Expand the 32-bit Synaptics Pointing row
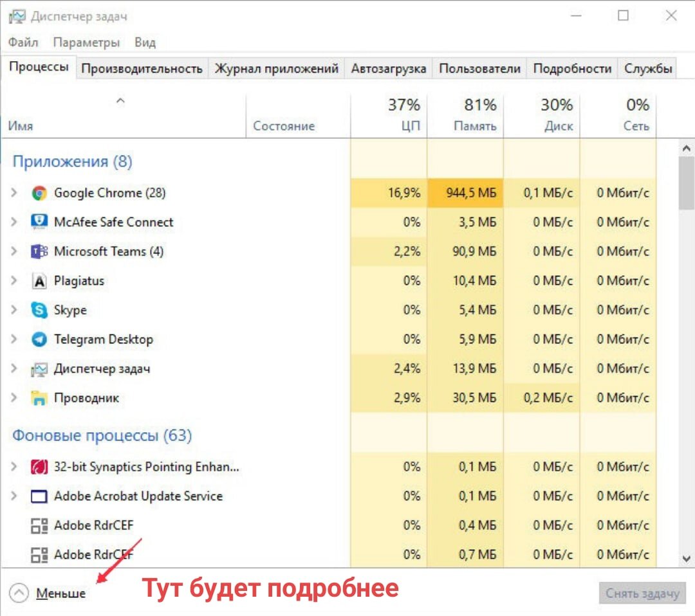 point(14,466)
